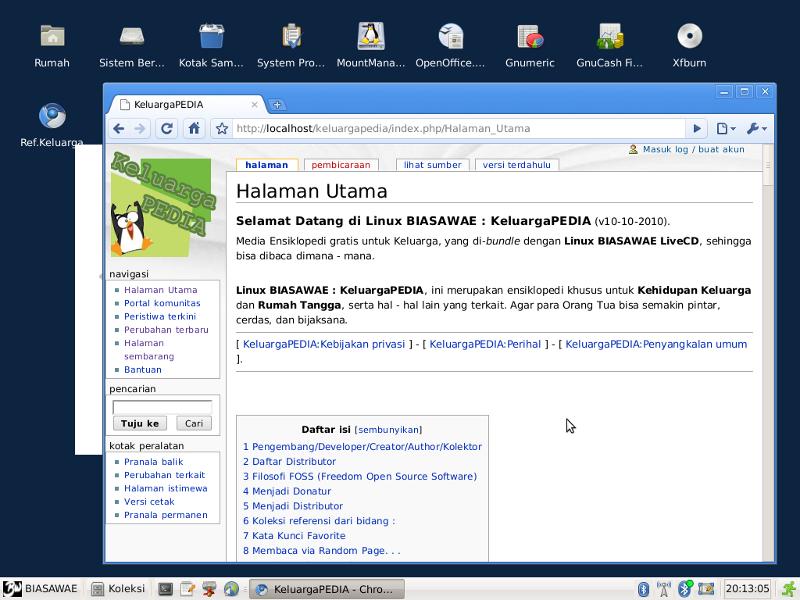Click the Cari search button
The width and height of the screenshot is (800, 600).
coord(194,423)
